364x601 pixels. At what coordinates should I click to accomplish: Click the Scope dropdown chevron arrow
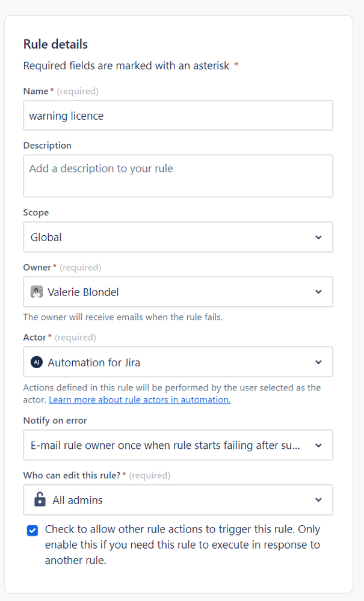tap(318, 237)
